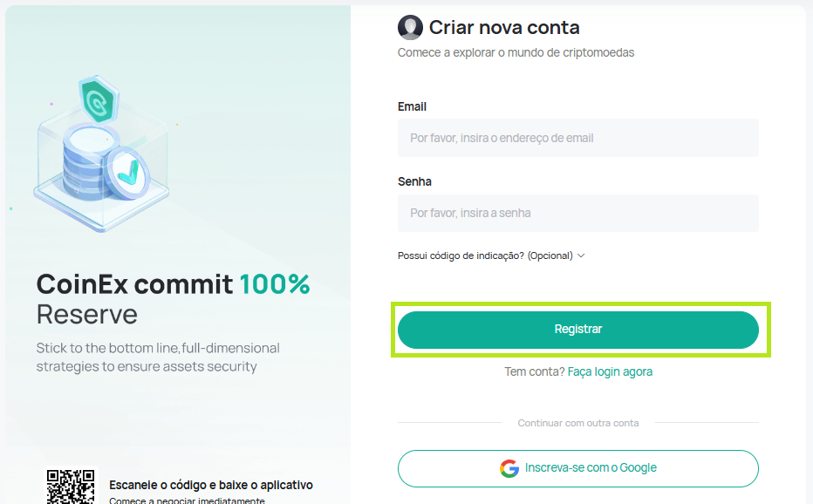Viewport: 813px width, 504px height.
Task: Open the Faça login agora link
Action: pos(610,372)
